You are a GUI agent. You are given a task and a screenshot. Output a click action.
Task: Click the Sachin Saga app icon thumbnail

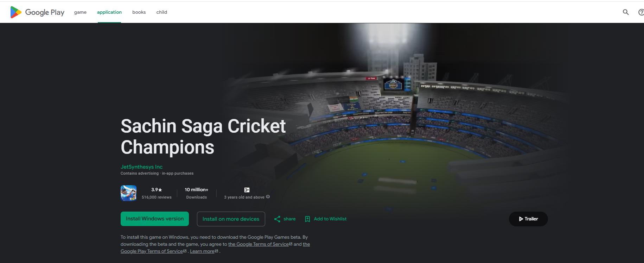128,193
